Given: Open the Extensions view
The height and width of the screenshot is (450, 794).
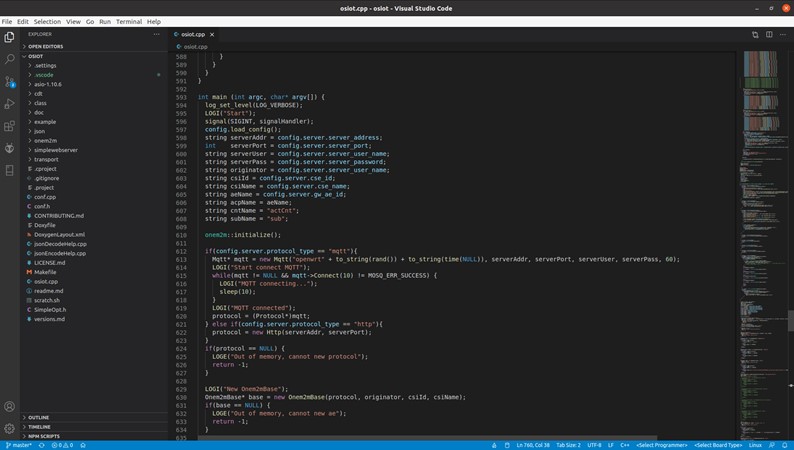Looking at the screenshot, I should 9,126.
